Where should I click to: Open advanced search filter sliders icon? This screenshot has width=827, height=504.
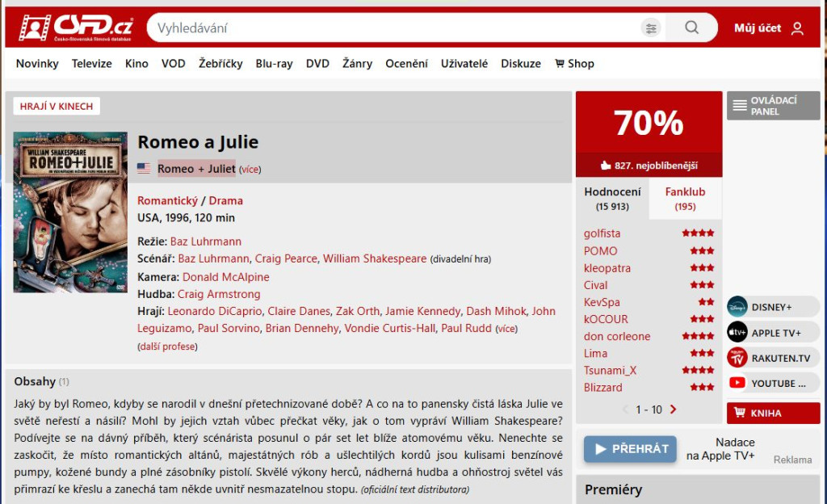(x=651, y=27)
